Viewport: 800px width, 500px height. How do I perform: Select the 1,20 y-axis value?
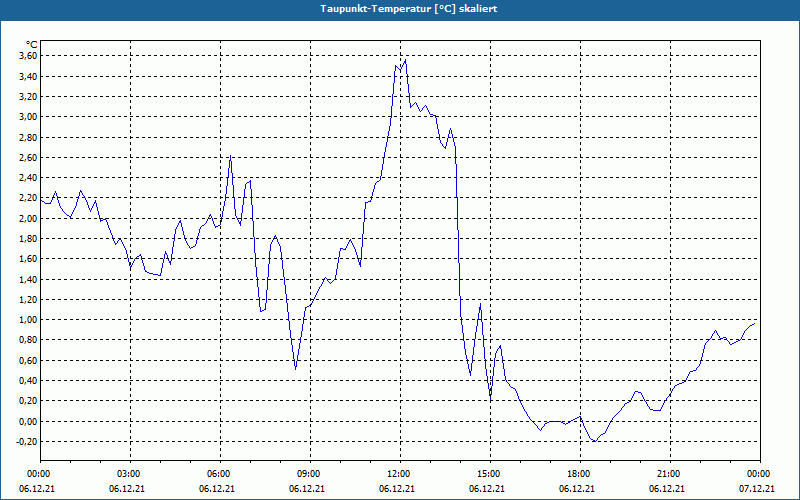coord(29,299)
